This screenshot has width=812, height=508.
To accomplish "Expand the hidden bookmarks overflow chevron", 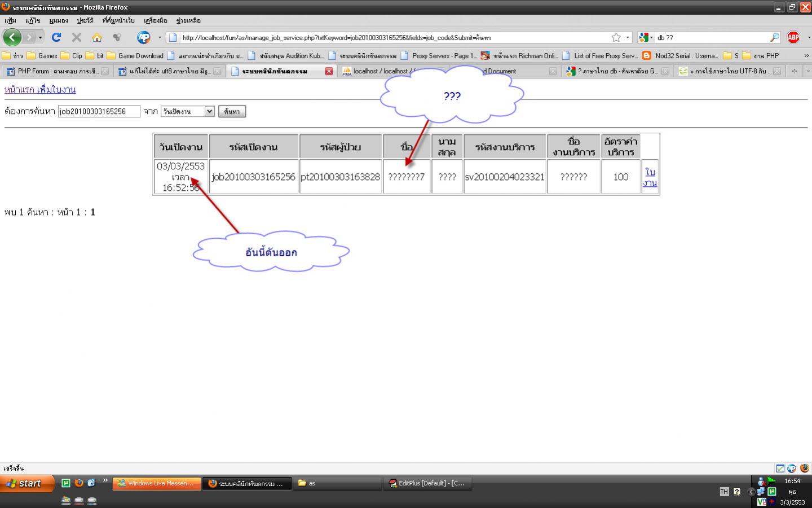I will [806, 55].
